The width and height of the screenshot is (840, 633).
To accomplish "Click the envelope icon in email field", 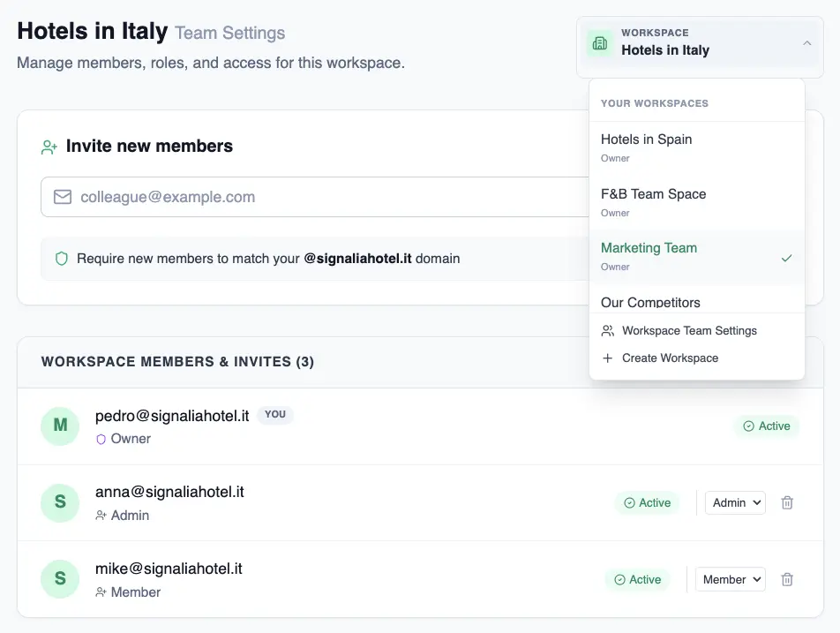I will [x=63, y=197].
